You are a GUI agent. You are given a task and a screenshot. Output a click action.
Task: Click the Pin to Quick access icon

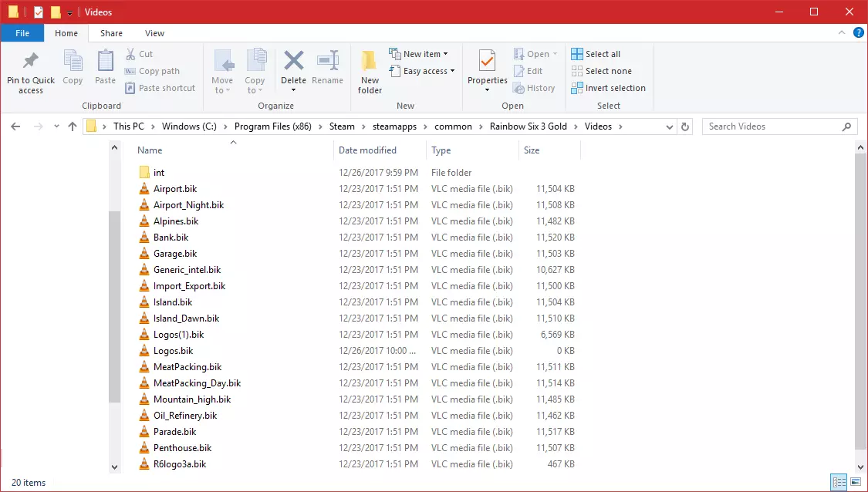tap(31, 62)
